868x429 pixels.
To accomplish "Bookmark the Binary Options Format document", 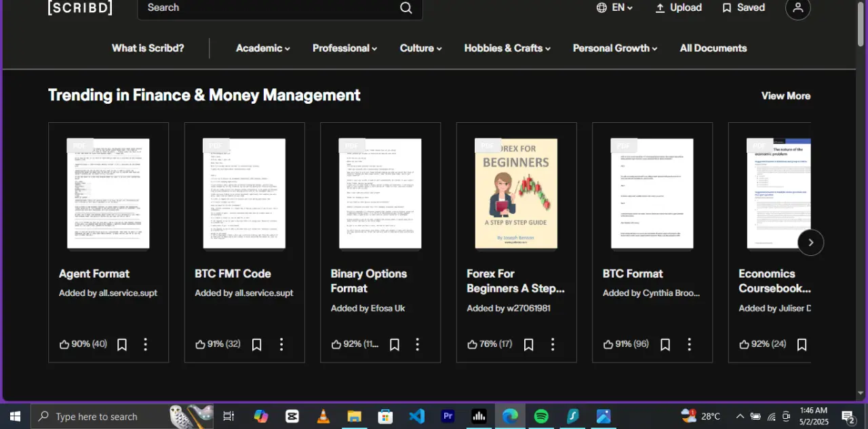I will point(394,345).
